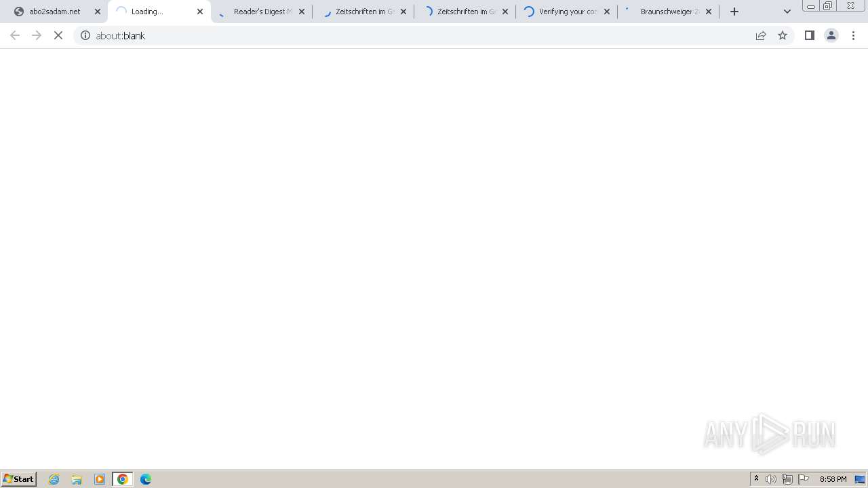
Task: Open network status tray icon
Action: [787, 479]
